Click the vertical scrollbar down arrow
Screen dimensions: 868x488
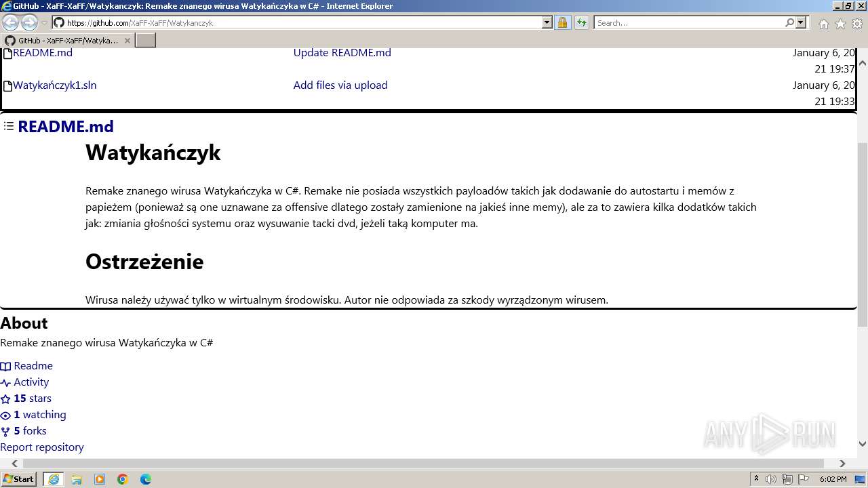(x=863, y=444)
